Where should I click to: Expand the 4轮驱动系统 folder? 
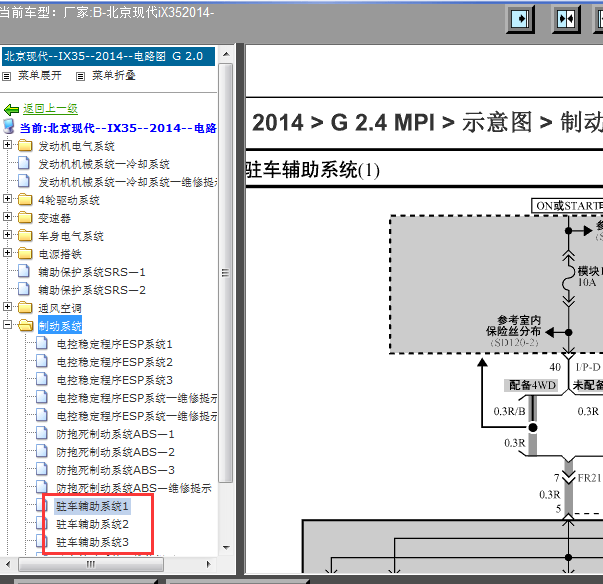(7, 198)
